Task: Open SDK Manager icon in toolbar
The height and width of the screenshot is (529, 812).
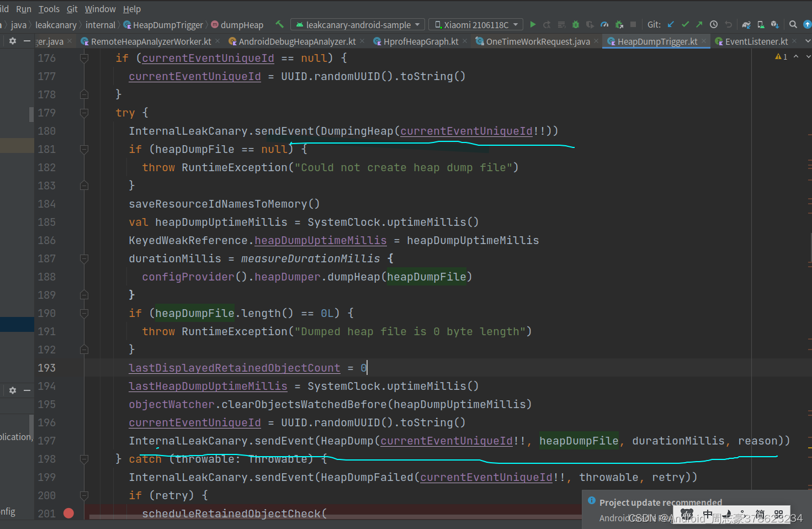Action: pos(775,24)
